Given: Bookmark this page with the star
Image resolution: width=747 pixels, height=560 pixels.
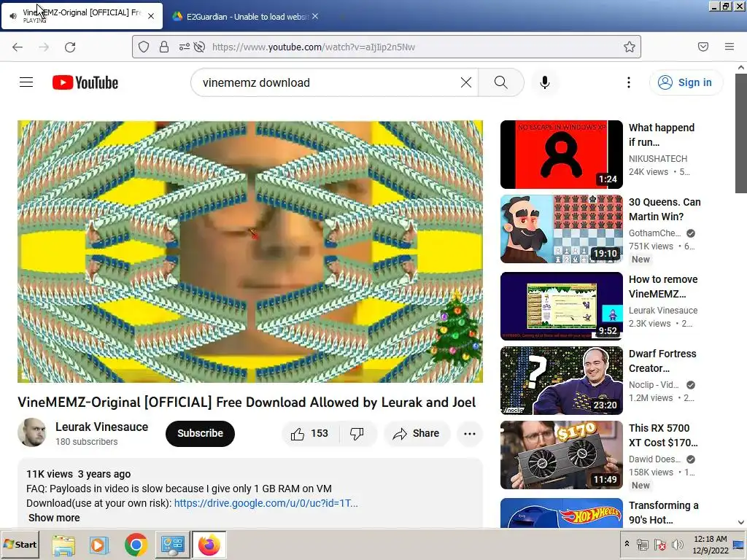Looking at the screenshot, I should (x=630, y=47).
